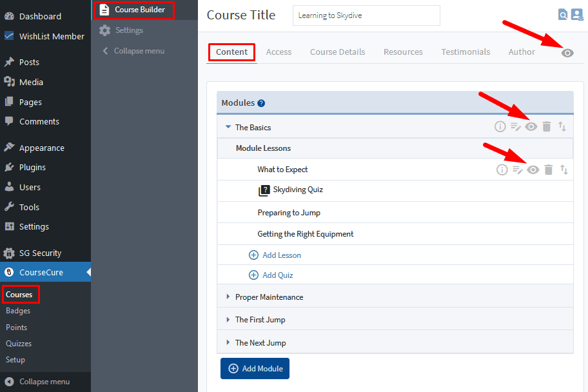Click the plus icon for Add Quiz
Screen dimensions: 588x392
tap(253, 275)
